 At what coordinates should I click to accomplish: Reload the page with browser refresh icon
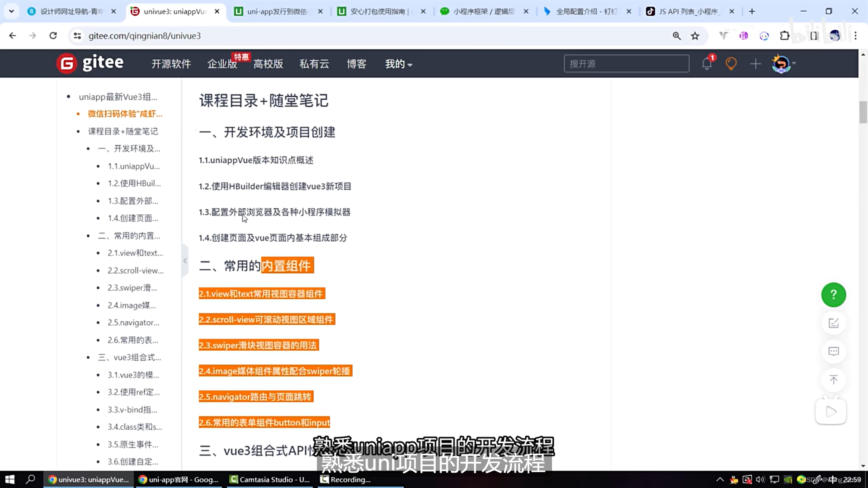(53, 36)
